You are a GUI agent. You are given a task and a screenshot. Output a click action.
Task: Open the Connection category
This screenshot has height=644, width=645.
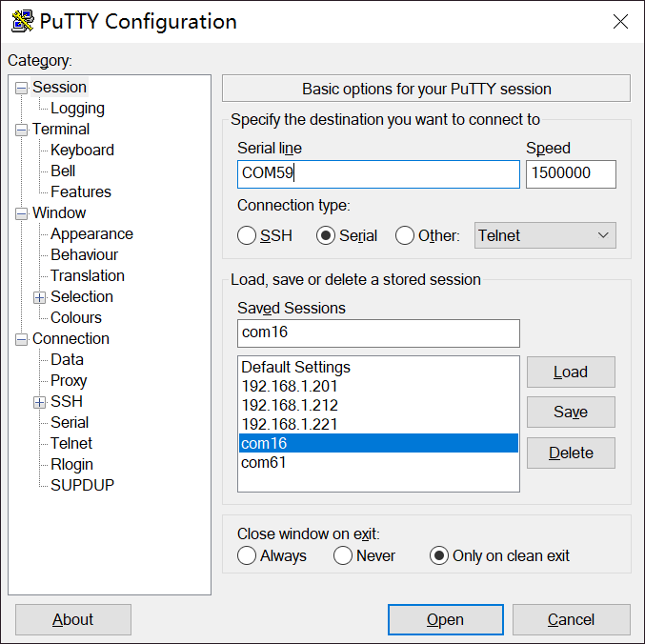click(x=71, y=339)
